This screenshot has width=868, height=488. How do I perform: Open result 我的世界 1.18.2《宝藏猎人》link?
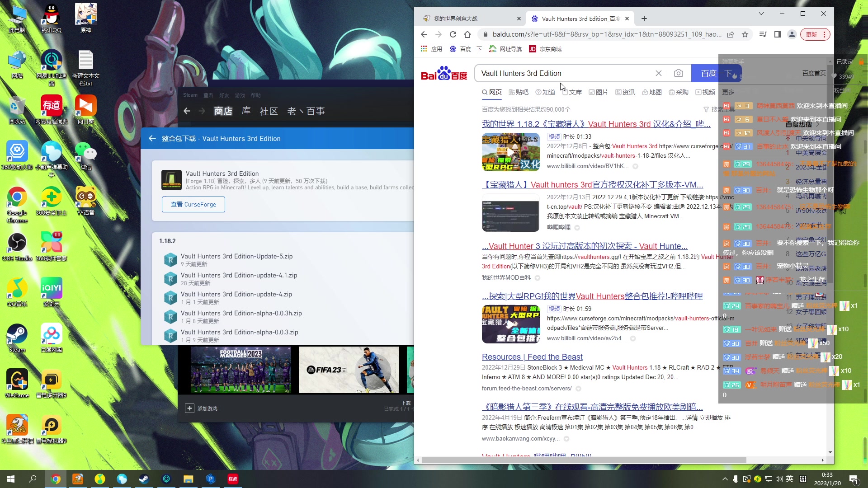coord(596,124)
